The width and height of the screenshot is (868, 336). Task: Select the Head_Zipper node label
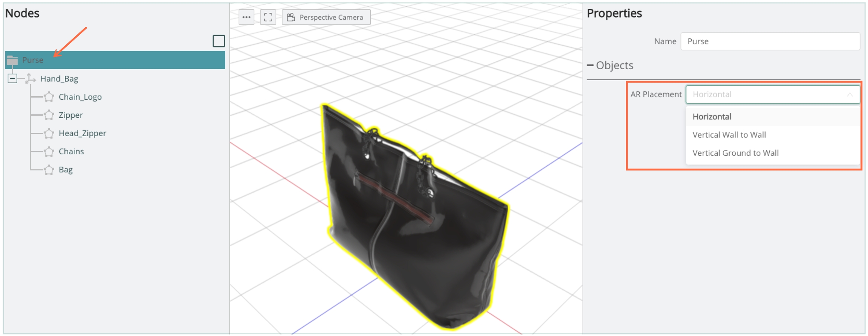pyautogui.click(x=82, y=134)
